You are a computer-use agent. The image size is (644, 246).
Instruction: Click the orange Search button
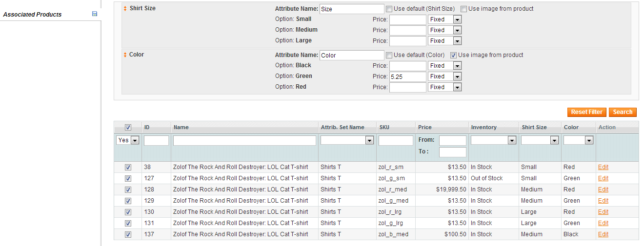623,112
